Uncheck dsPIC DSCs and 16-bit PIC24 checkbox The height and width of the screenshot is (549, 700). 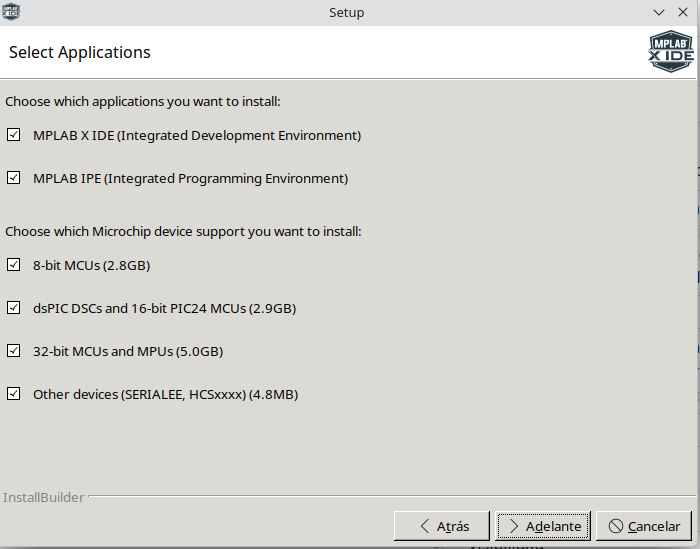[x=13, y=308]
